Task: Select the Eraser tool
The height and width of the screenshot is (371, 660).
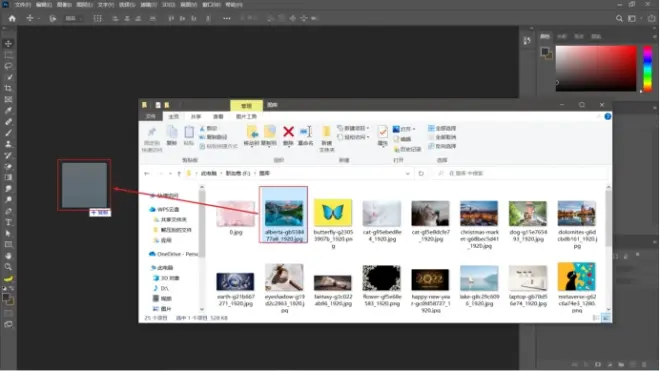Action: point(8,166)
